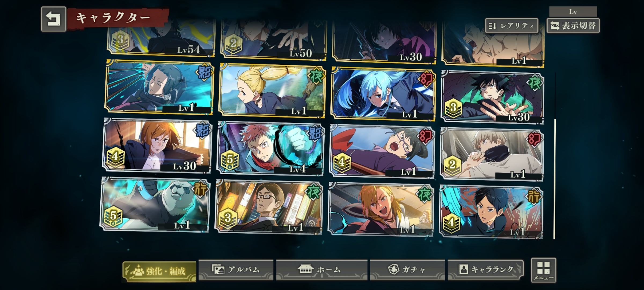This screenshot has height=290, width=644.
Task: Click the 夜 attribute icon on dark-haired boy Lv30 card
Action: (x=535, y=83)
